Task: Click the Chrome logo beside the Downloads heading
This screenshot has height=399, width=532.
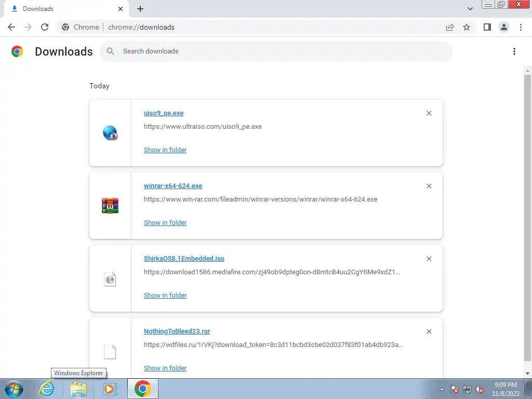Action: click(17, 51)
